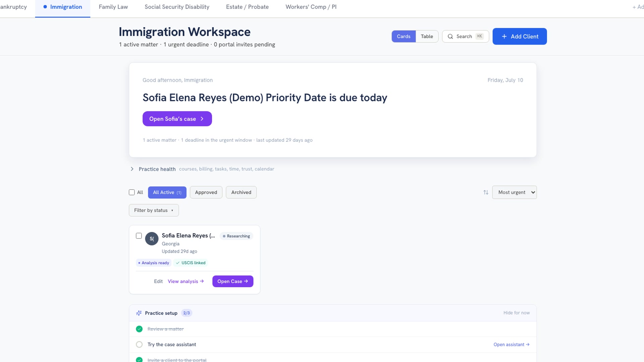Open the View analysis link

pos(185,281)
